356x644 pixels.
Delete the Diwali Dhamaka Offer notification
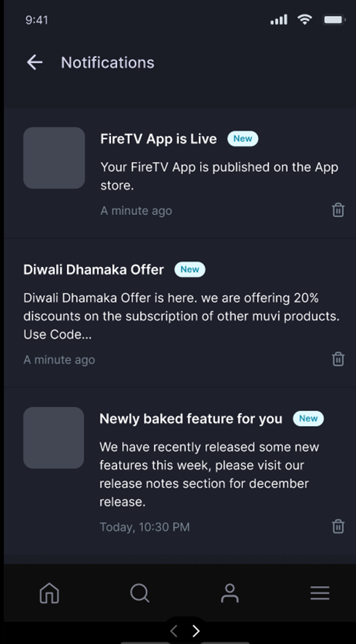pos(338,359)
